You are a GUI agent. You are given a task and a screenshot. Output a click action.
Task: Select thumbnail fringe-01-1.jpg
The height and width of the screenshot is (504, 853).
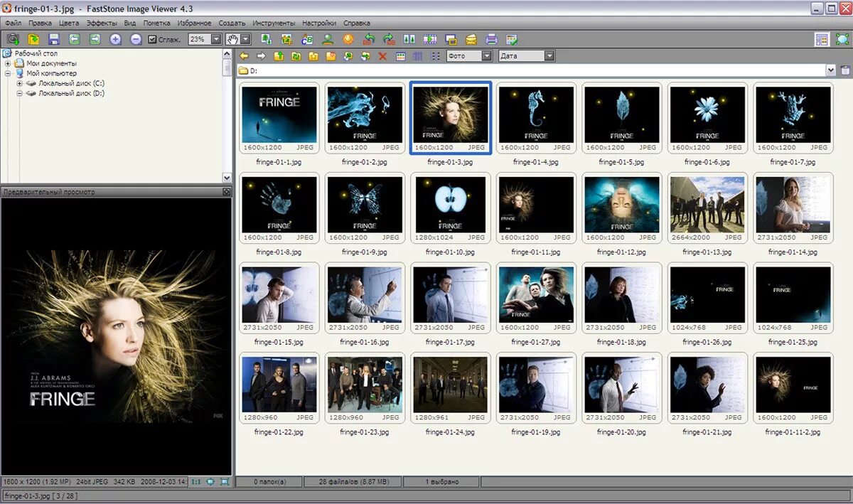[279, 118]
